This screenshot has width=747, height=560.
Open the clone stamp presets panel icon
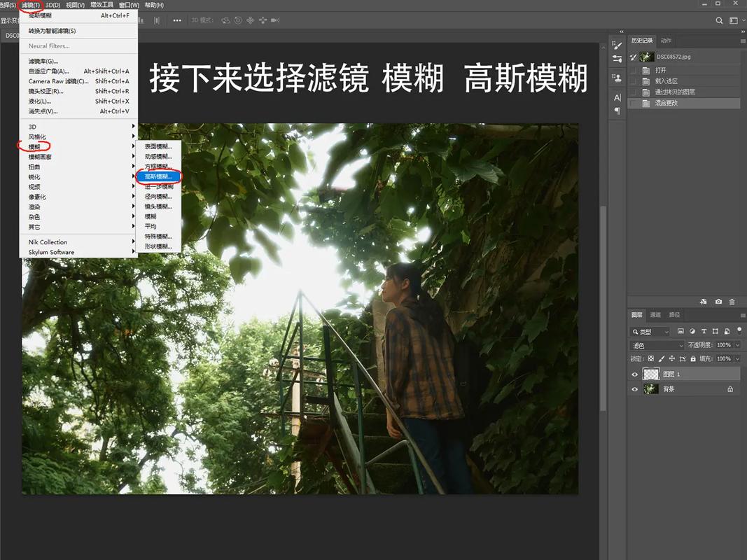tap(617, 77)
